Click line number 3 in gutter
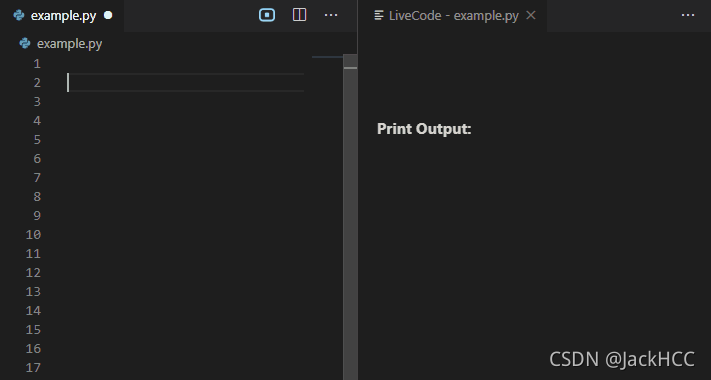Image resolution: width=711 pixels, height=380 pixels. pyautogui.click(x=37, y=102)
